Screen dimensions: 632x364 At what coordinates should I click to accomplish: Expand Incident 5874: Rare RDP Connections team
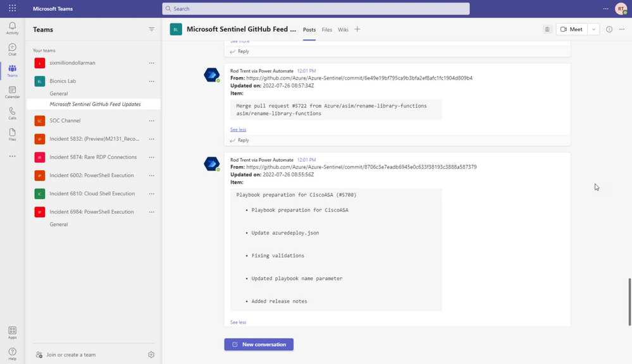pyautogui.click(x=93, y=157)
